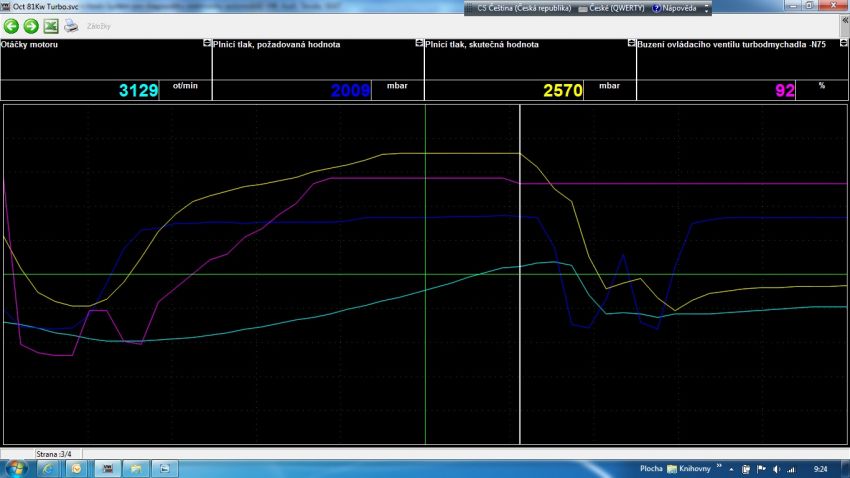This screenshot has width=850, height=478.
Task: Expand Plnicí tlak požadovaná hodnota selector
Action: coord(419,44)
